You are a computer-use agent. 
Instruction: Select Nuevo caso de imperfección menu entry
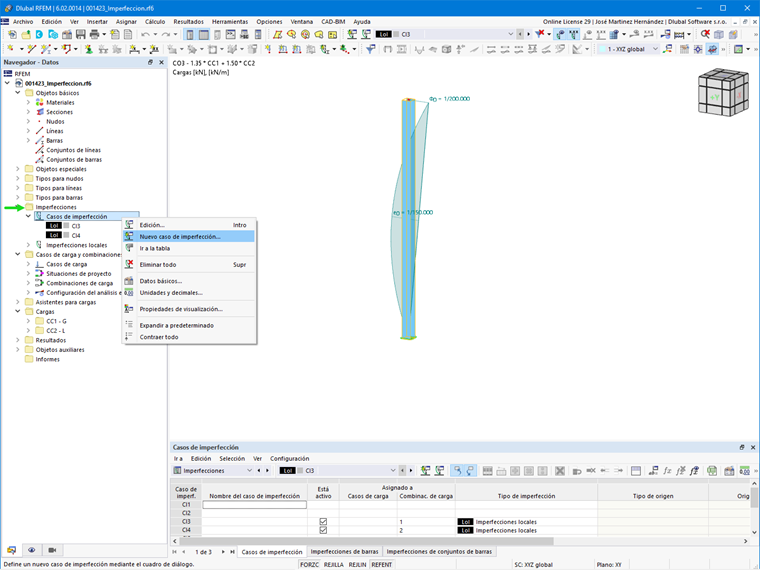(189, 237)
